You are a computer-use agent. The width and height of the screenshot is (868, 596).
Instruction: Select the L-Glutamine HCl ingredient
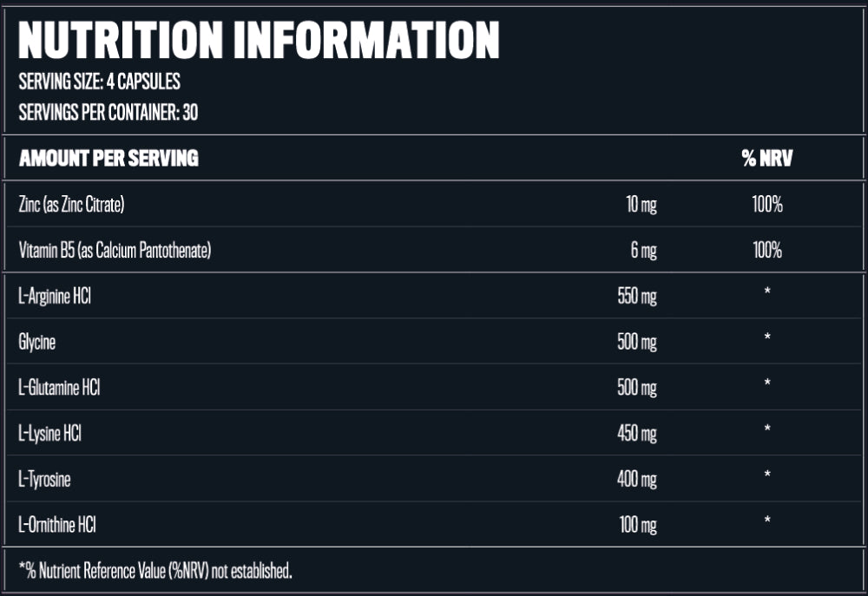point(59,388)
